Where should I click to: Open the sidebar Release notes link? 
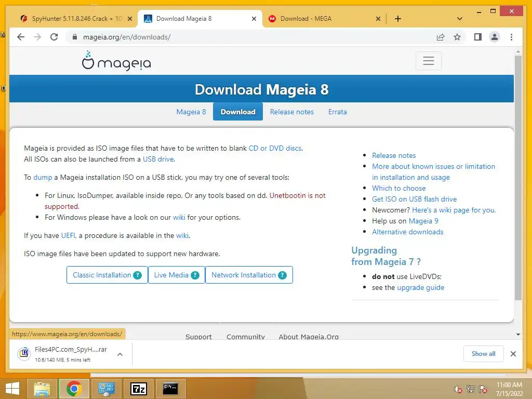394,155
